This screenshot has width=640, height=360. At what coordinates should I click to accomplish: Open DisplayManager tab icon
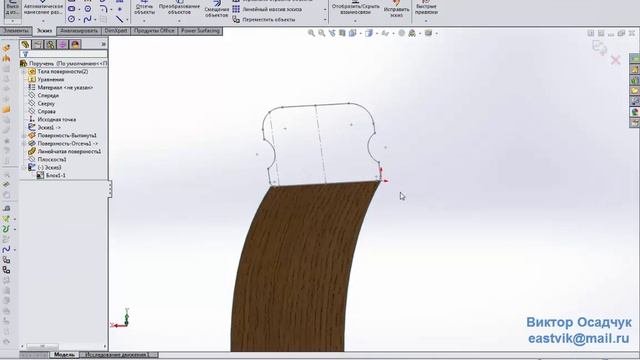coord(76,44)
